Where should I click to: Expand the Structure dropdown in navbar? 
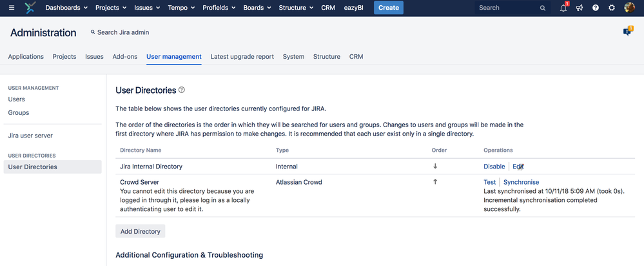(x=296, y=7)
